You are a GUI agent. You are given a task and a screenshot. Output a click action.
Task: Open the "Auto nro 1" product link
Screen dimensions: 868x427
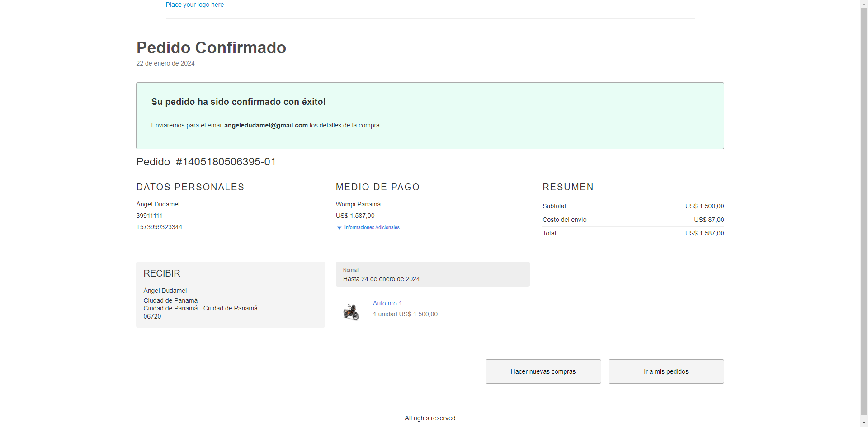coord(387,303)
